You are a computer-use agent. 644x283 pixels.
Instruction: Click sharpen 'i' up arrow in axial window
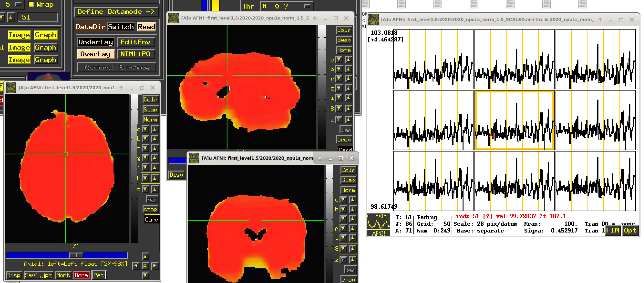click(x=155, y=167)
